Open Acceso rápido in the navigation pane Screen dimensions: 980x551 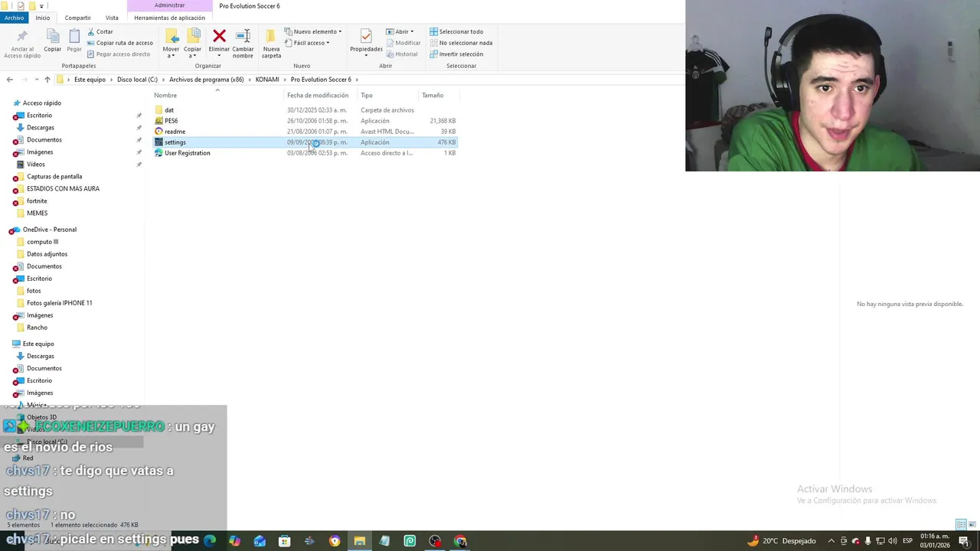pyautogui.click(x=41, y=103)
